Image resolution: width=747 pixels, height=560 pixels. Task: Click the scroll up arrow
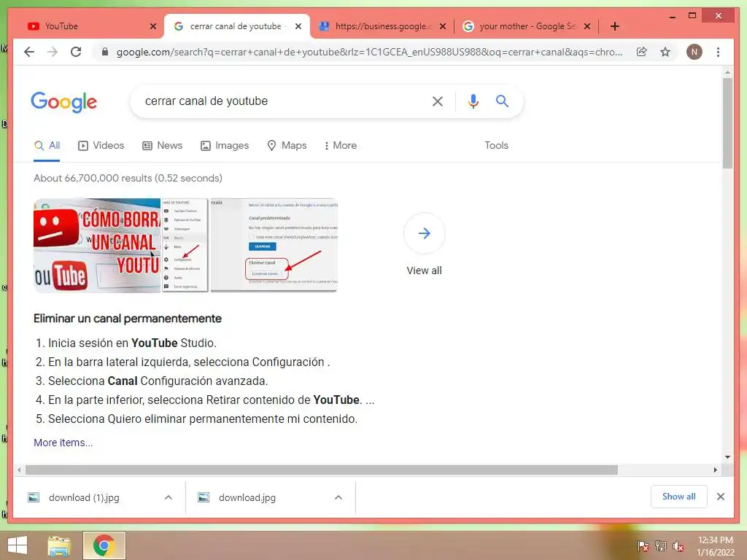tap(727, 72)
